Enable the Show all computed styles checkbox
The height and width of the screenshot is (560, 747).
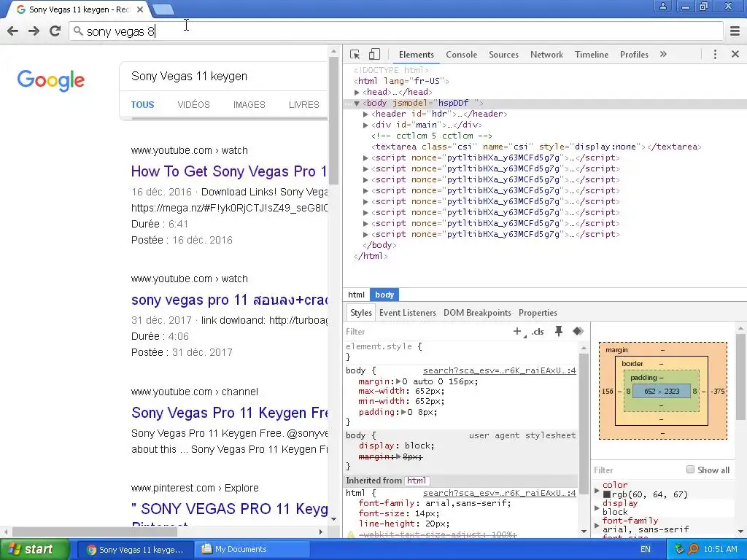click(690, 470)
